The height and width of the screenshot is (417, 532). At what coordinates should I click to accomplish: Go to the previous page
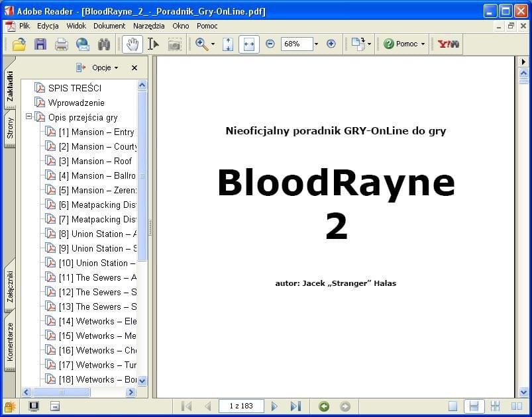[208, 406]
